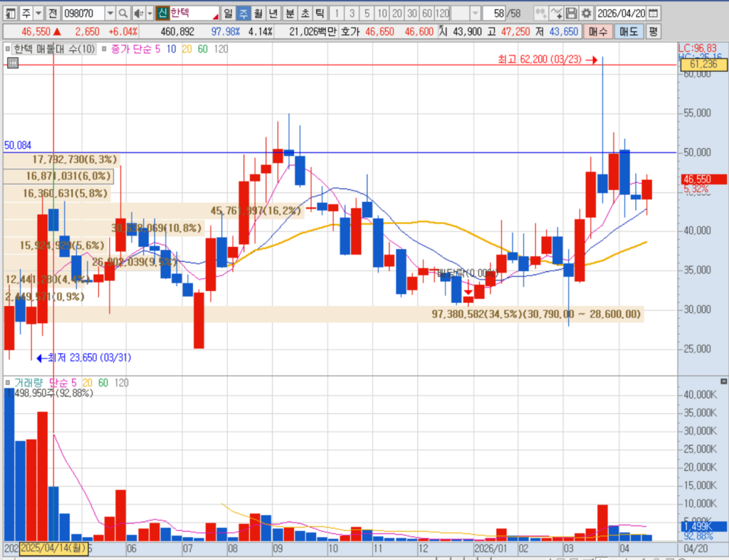The width and height of the screenshot is (729, 560).
Task: Click the 전 button
Action: coord(53,13)
